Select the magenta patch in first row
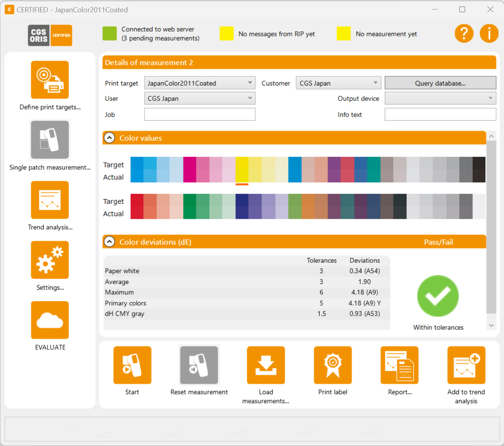This screenshot has width=504, height=446. pyautogui.click(x=190, y=170)
